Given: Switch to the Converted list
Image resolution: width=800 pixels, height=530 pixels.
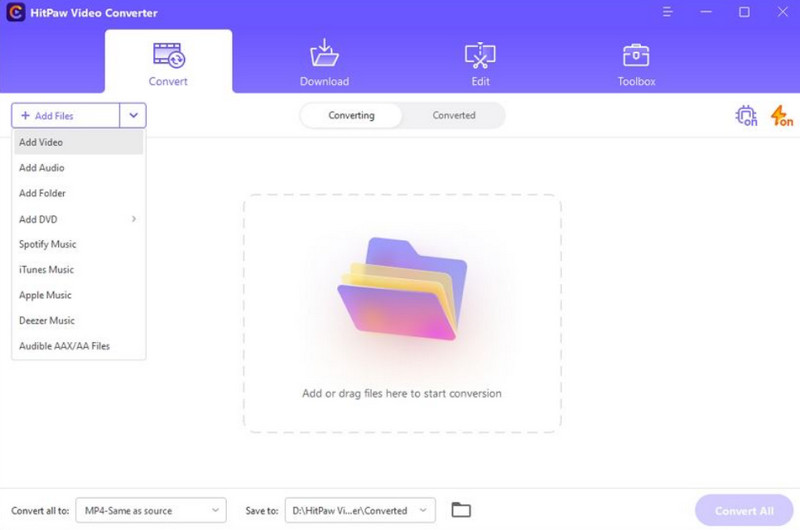Looking at the screenshot, I should pos(454,115).
